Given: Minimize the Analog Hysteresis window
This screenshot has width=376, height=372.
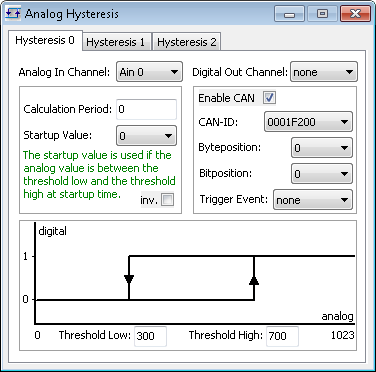Looking at the screenshot, I should [x=289, y=14].
